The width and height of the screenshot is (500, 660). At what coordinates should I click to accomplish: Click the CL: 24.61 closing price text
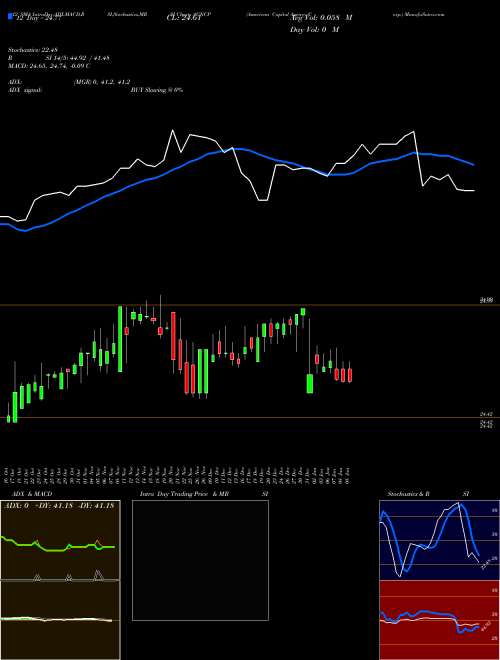tap(184, 18)
